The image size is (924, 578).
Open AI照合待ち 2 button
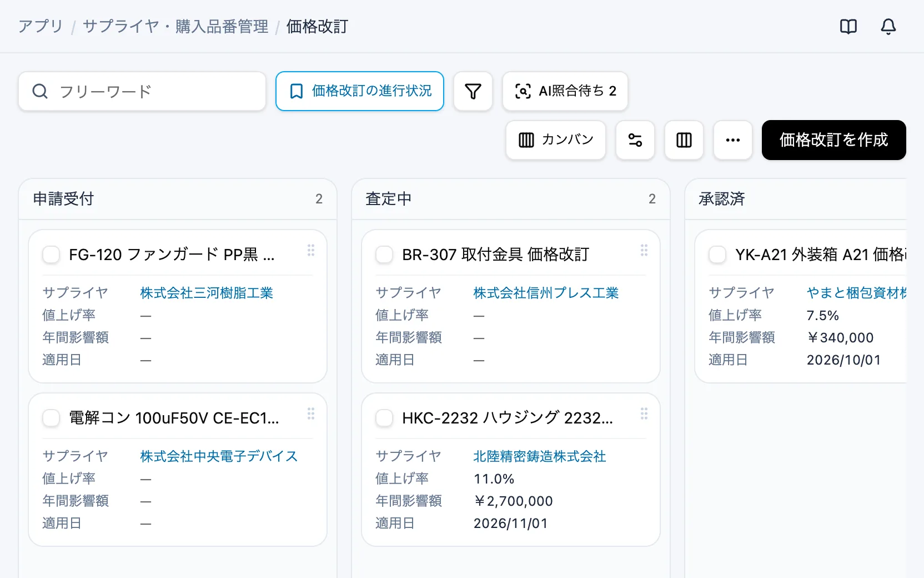[x=565, y=91]
